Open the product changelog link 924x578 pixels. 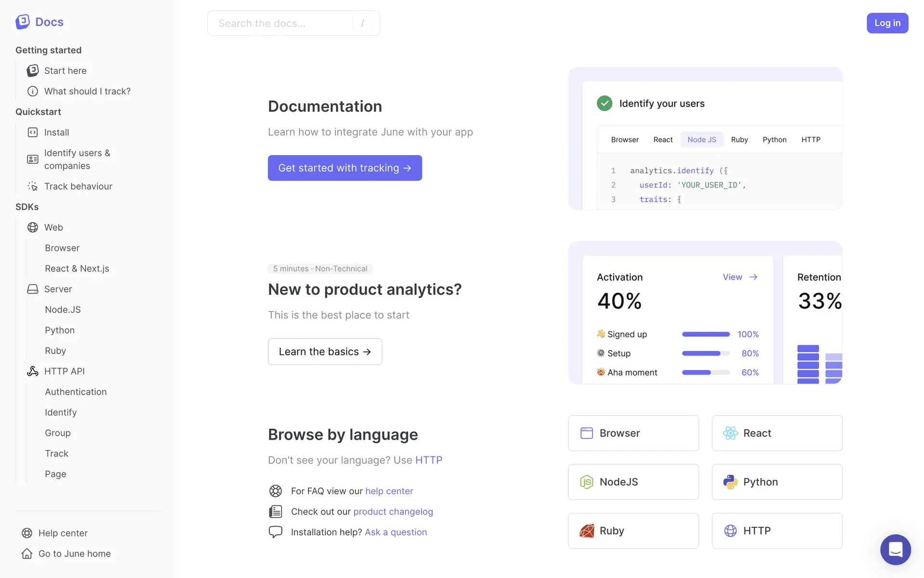coord(393,512)
